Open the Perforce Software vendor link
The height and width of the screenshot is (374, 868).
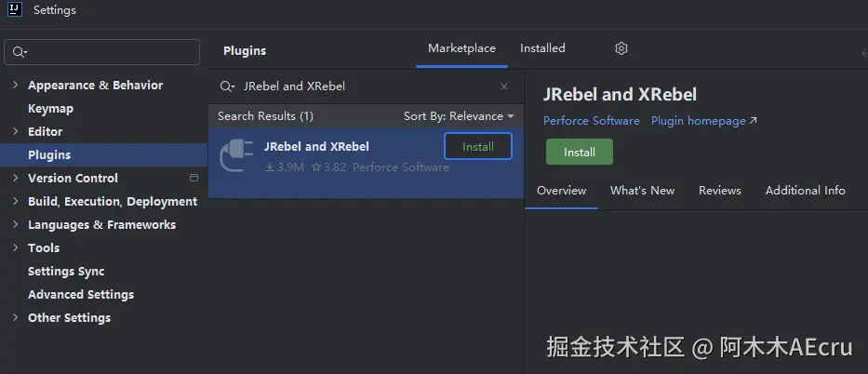pyautogui.click(x=591, y=121)
